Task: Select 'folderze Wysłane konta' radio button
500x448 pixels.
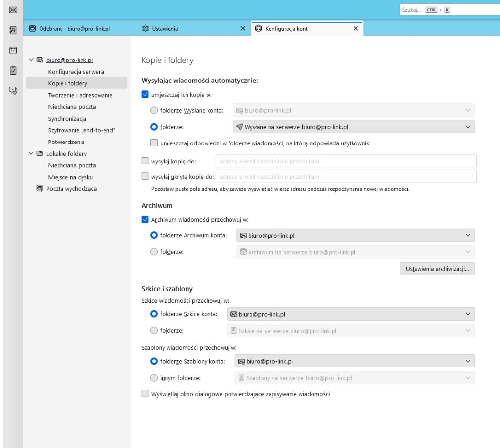Action: coord(154,111)
